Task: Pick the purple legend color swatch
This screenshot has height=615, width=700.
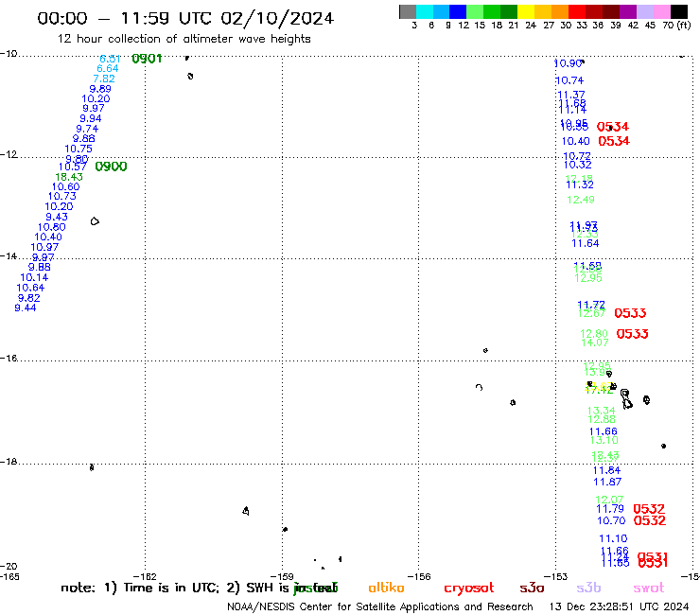Action: click(x=628, y=11)
